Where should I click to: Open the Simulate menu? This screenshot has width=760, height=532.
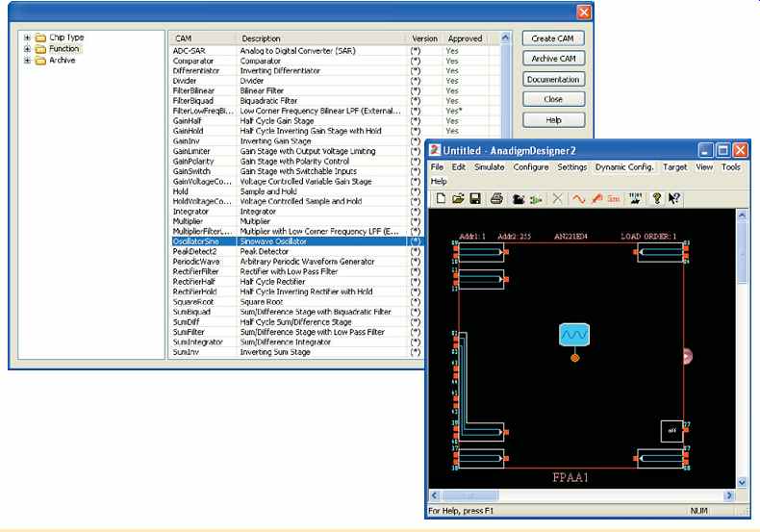click(x=490, y=166)
